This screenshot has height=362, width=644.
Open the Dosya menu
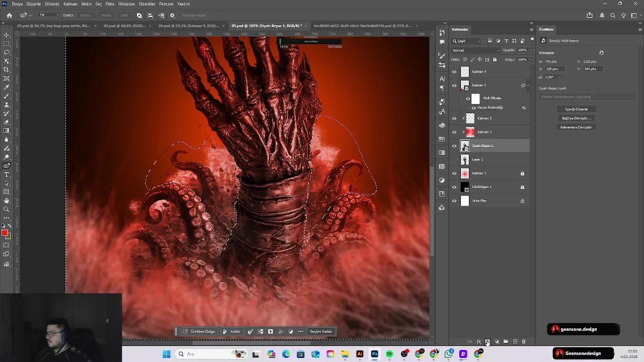click(x=17, y=4)
